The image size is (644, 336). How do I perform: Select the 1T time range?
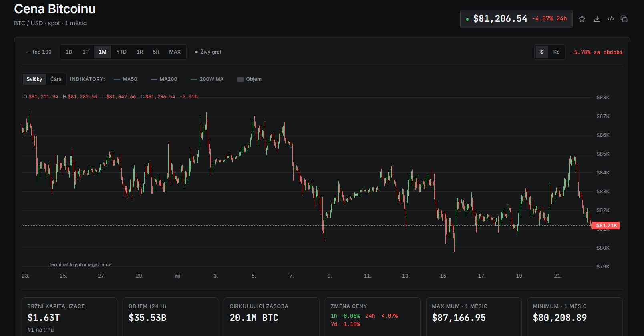pyautogui.click(x=85, y=52)
